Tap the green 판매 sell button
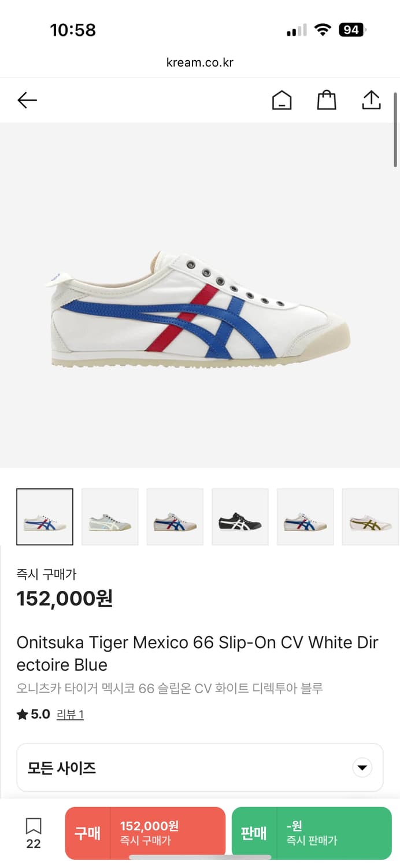This screenshot has width=400, height=868. [312, 833]
